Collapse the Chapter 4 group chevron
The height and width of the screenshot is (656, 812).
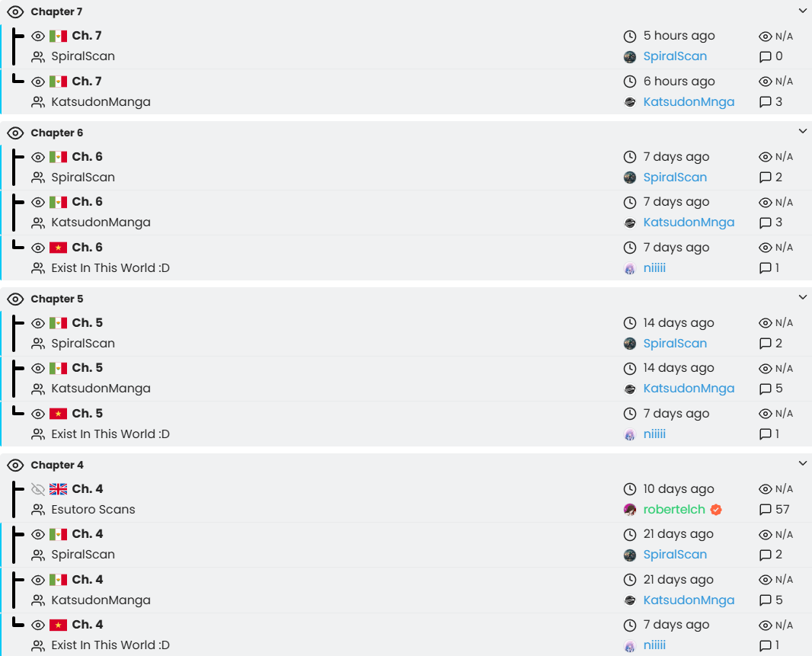[x=803, y=463]
